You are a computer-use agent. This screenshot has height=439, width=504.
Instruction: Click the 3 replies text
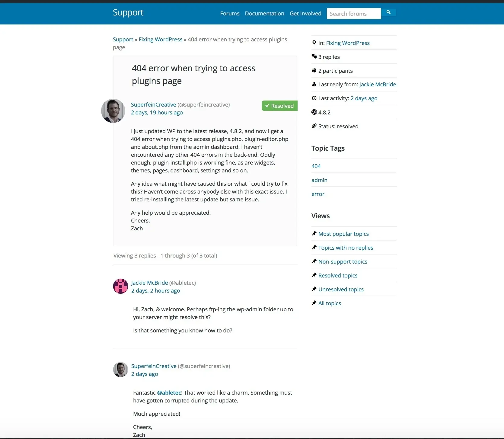(x=329, y=57)
